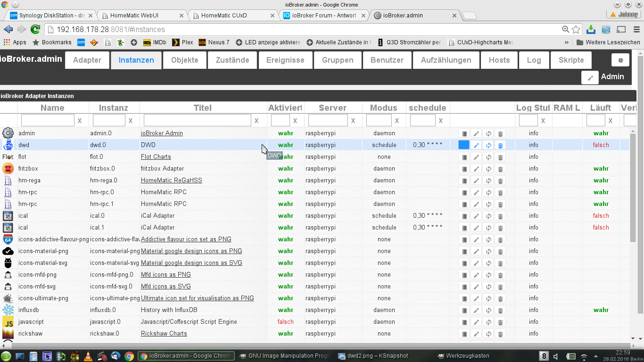Go to the Zustände tab
644x362 pixels.
[232, 60]
